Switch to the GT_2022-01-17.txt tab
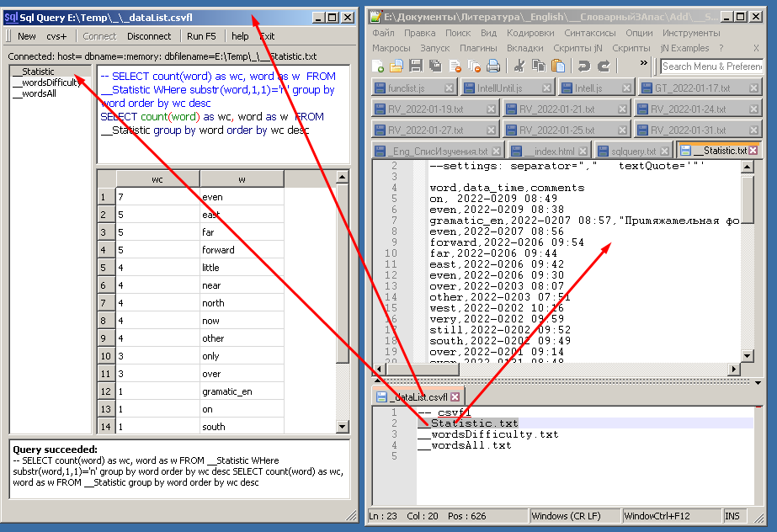Screen dimensions: 777x532 click(x=700, y=88)
